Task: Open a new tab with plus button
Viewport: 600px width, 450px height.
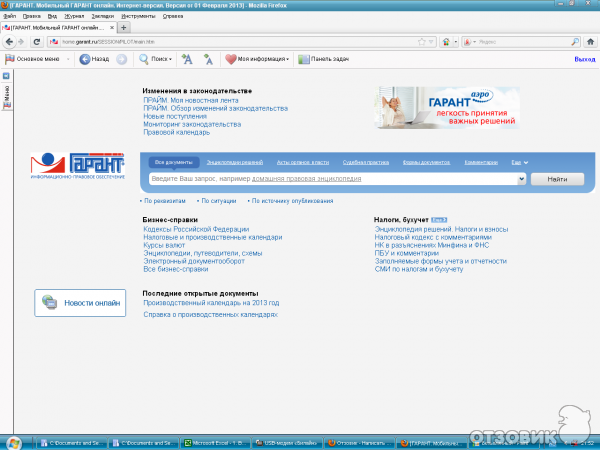Action: (x=123, y=28)
